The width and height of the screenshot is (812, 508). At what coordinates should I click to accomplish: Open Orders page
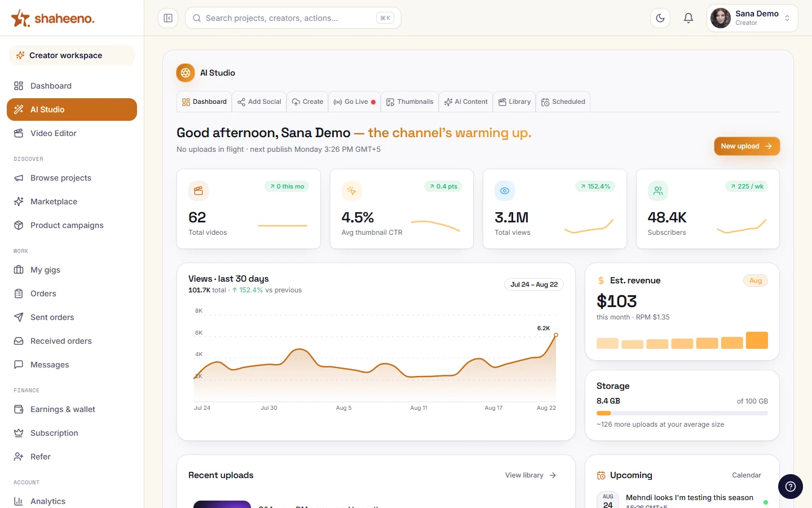(x=72, y=294)
